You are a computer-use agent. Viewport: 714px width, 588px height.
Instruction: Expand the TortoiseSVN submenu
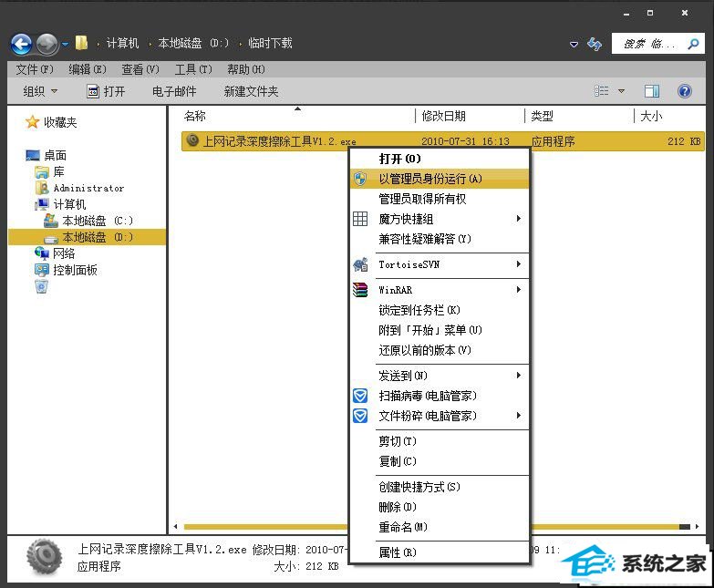439,264
